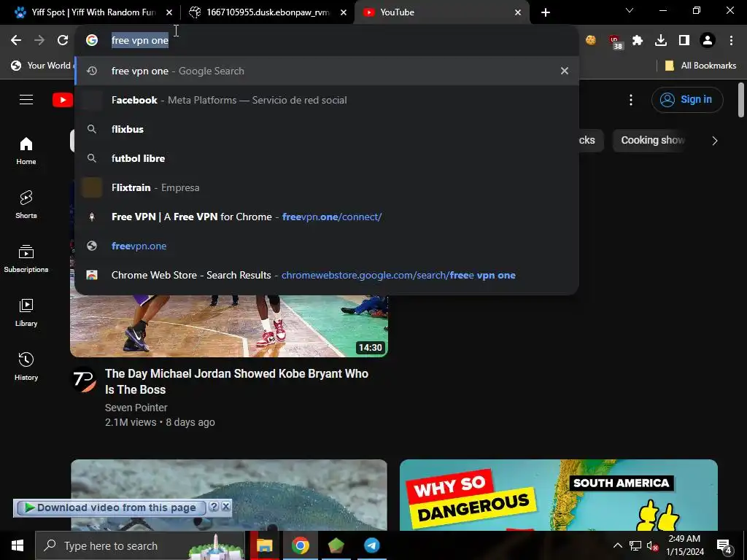
Task: Open the Your World bookmark
Action: pos(41,66)
